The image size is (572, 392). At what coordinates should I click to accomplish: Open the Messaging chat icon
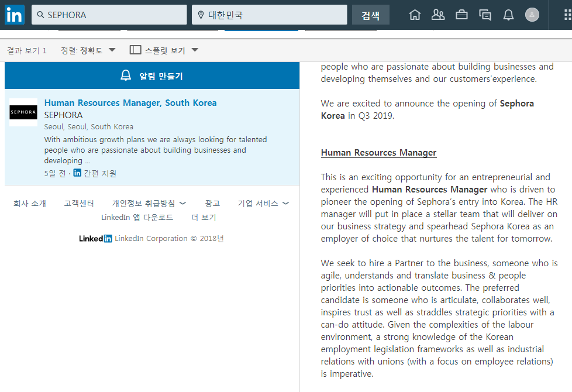[485, 15]
